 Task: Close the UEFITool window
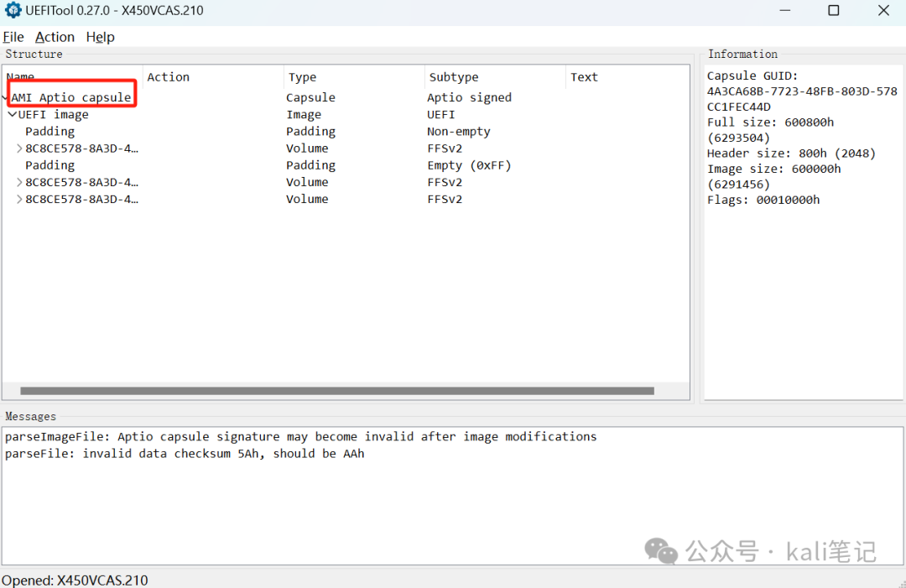click(x=883, y=10)
